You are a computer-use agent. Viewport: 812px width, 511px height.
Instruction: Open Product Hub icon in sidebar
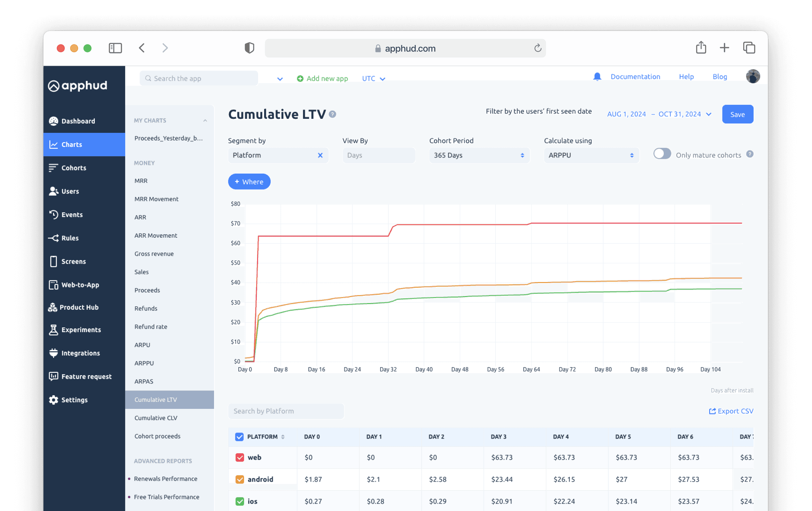coord(53,307)
